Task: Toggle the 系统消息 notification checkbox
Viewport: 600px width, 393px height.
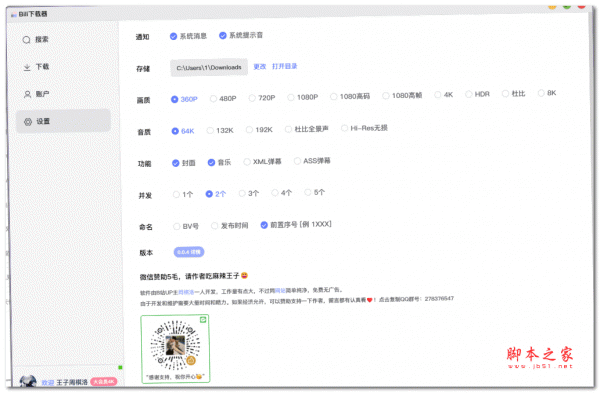Action: pyautogui.click(x=188, y=36)
